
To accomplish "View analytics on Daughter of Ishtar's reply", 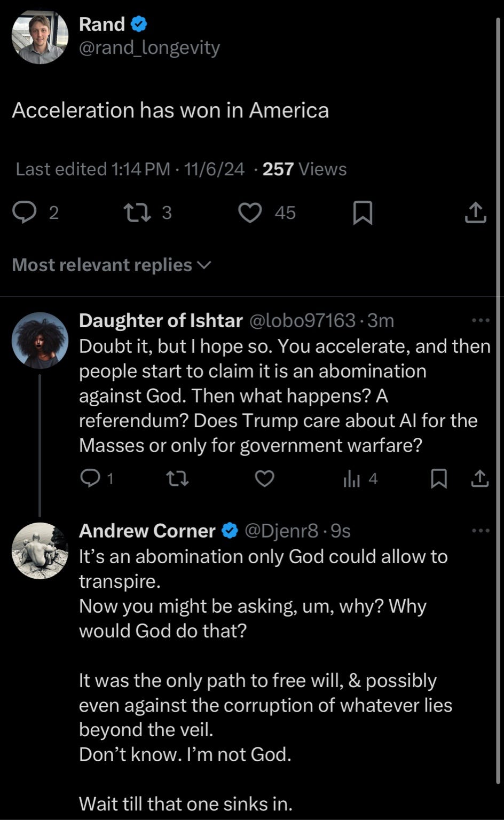I will pos(352,479).
